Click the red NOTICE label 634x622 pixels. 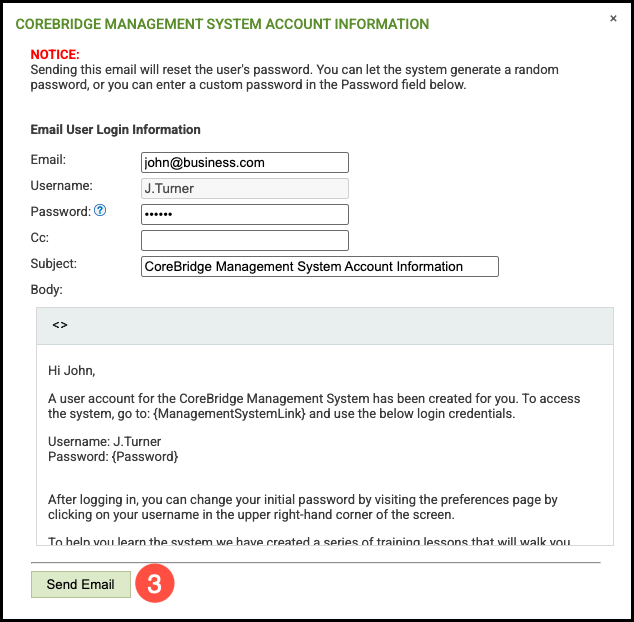coord(55,55)
